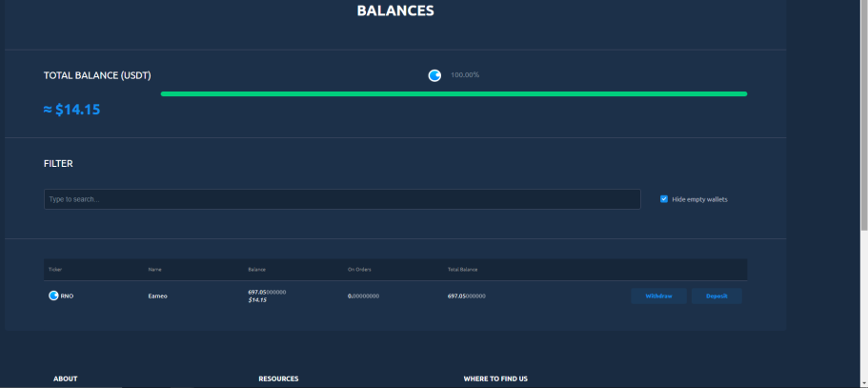
Task: Click the Hide empty wallets label
Action: click(699, 199)
